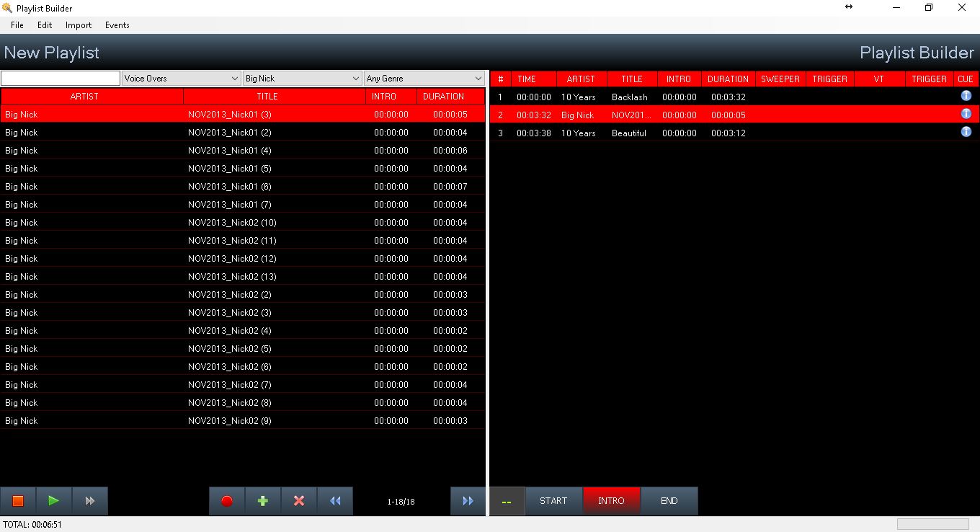
Task: Open the Edit menu
Action: (x=45, y=25)
